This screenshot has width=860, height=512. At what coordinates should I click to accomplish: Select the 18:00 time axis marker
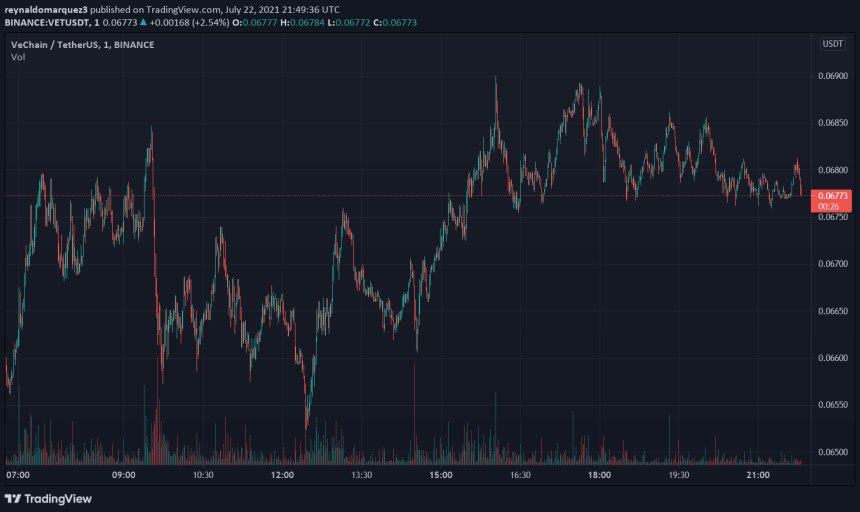(x=599, y=476)
